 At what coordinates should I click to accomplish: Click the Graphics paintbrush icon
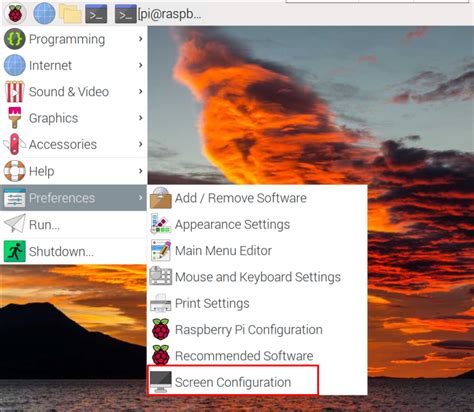pyautogui.click(x=14, y=118)
